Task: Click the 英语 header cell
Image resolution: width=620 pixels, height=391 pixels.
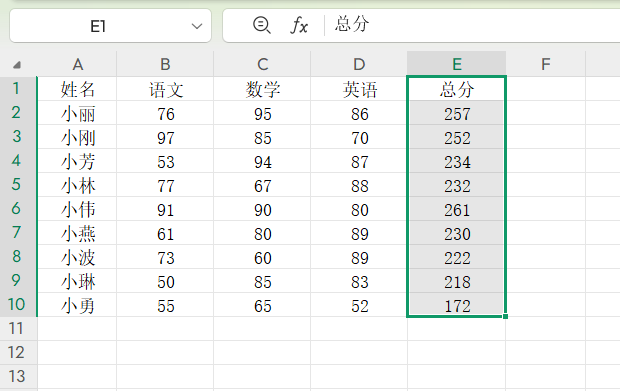Action: 359,89
